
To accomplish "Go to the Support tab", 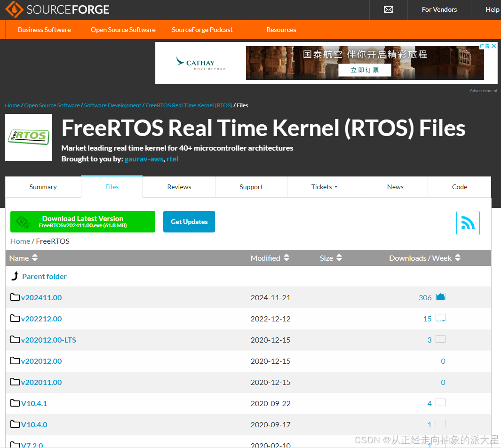I will tap(251, 187).
